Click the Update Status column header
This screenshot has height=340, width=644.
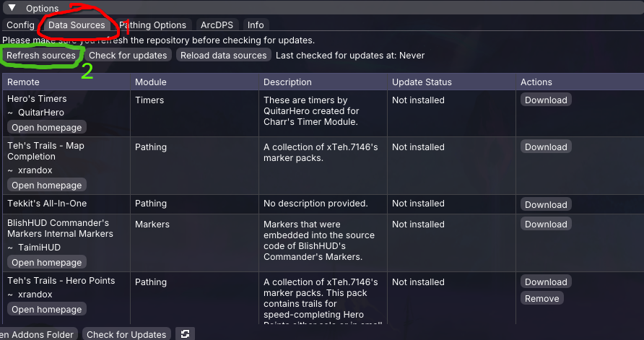451,82
